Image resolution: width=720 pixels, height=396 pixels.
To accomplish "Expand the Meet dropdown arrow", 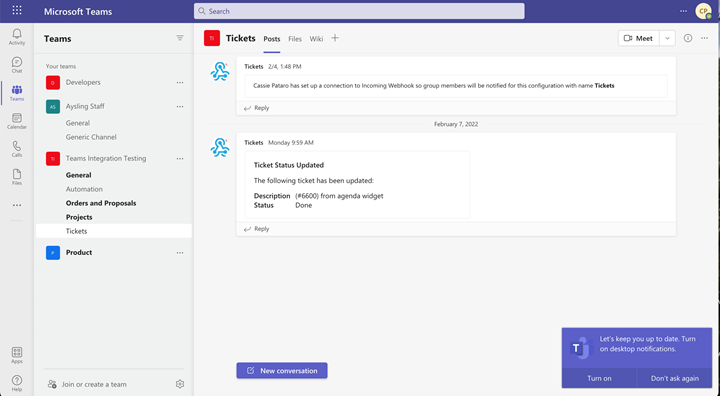I will click(667, 39).
